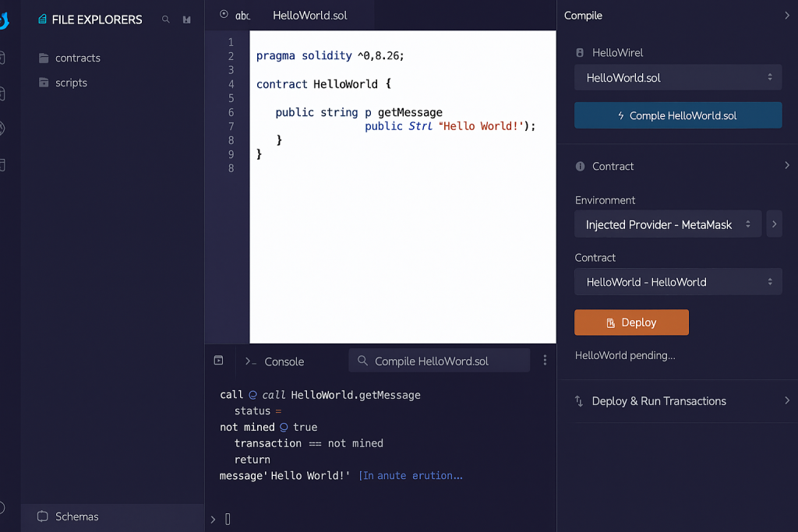Click the arrow button beside the environment dropdown

coord(774,224)
